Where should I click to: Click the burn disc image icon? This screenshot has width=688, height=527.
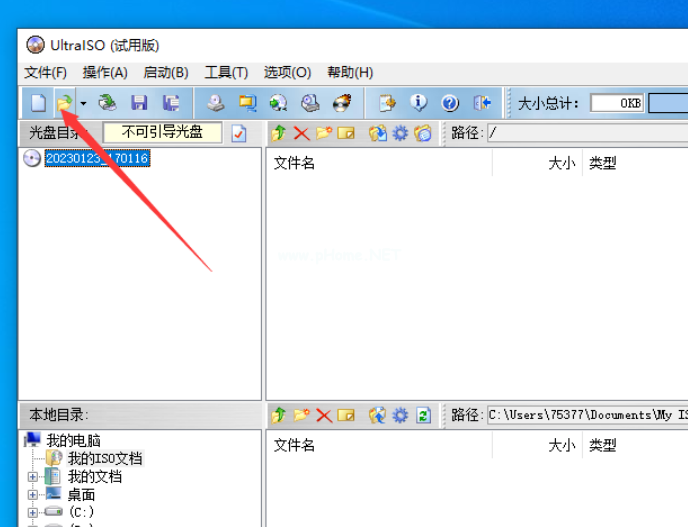click(x=342, y=103)
